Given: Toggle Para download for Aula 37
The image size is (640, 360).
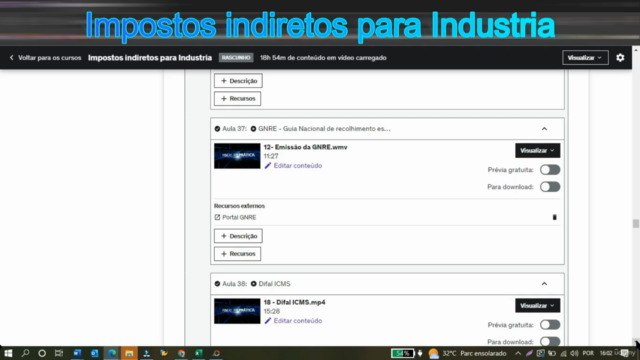Looking at the screenshot, I should click(x=550, y=187).
